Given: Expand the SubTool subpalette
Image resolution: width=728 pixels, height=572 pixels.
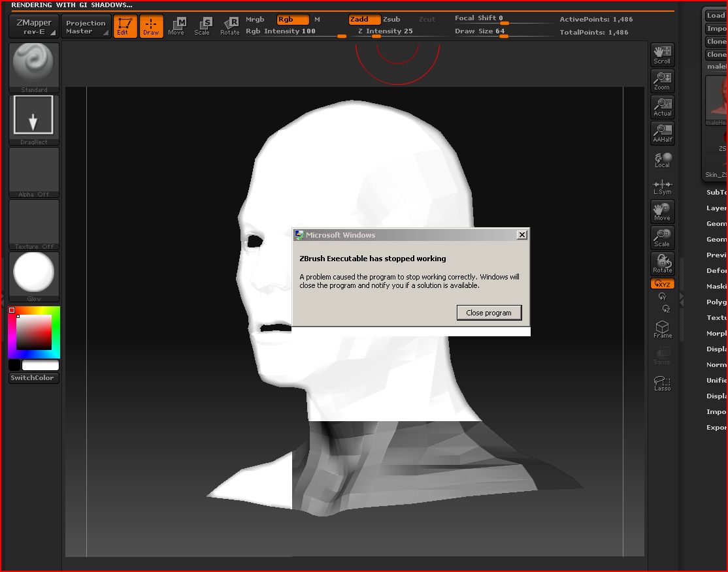Looking at the screenshot, I should pos(716,192).
